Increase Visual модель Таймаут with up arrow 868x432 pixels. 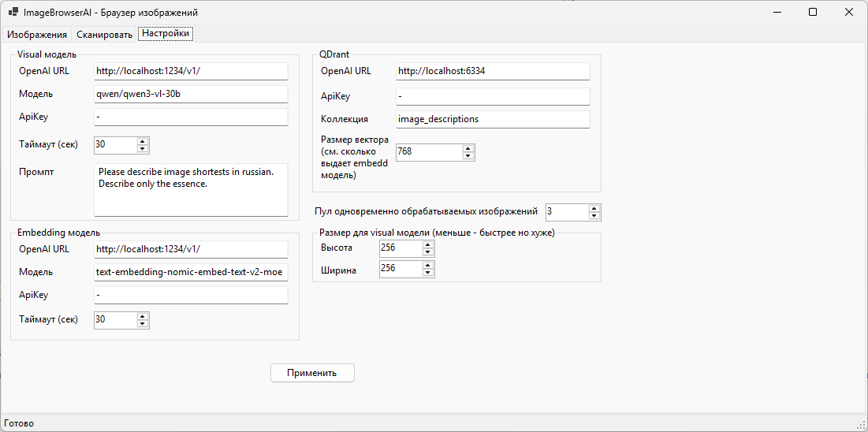(x=142, y=141)
